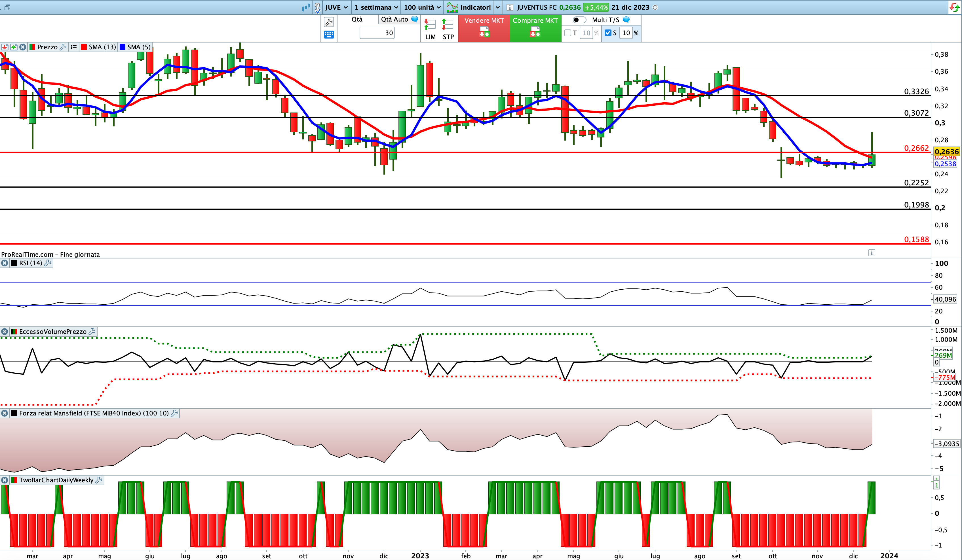Click the STP stop order button
The height and width of the screenshot is (560, 962).
click(448, 29)
